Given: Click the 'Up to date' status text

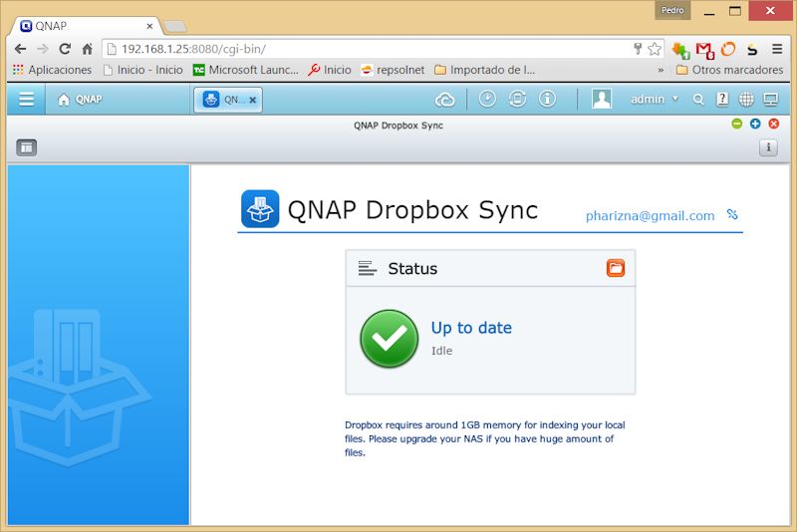Looking at the screenshot, I should (471, 328).
